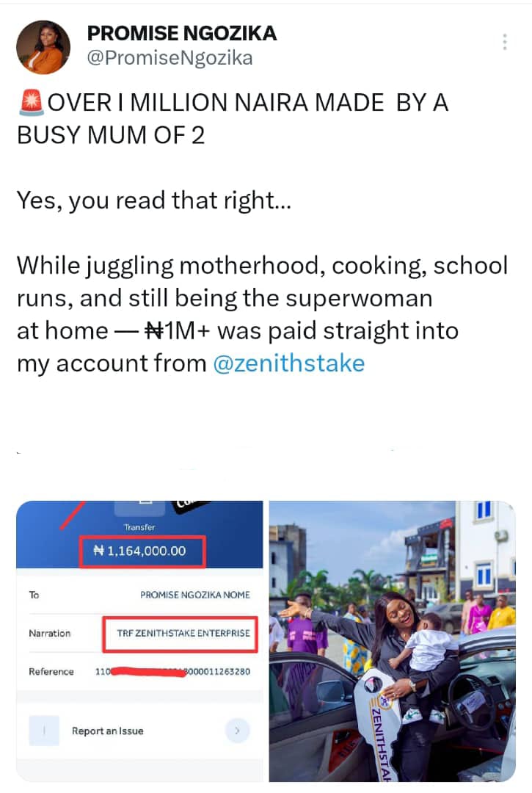Click recipient name PROMISE NGOZIKA NOME
The height and width of the screenshot is (793, 532).
point(194,595)
